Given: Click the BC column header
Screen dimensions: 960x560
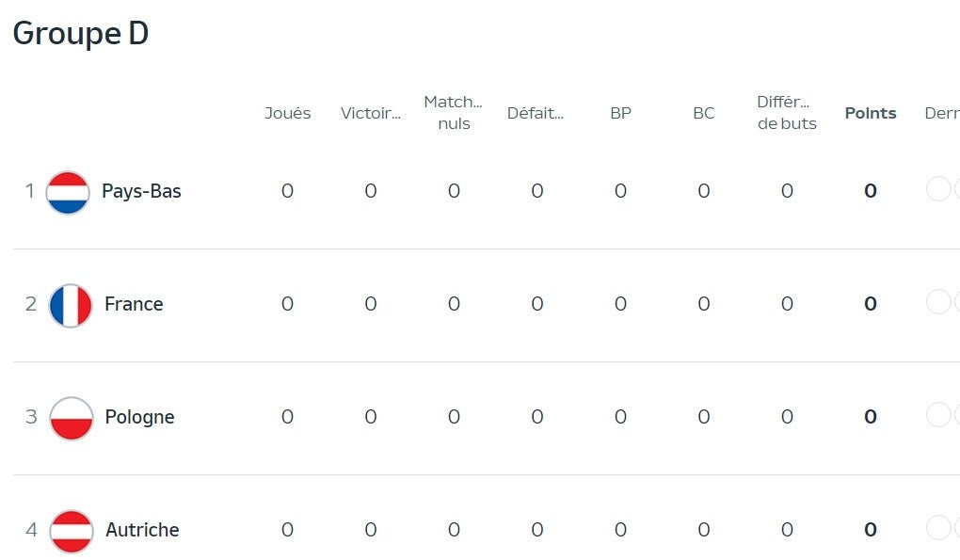Looking at the screenshot, I should point(703,113).
